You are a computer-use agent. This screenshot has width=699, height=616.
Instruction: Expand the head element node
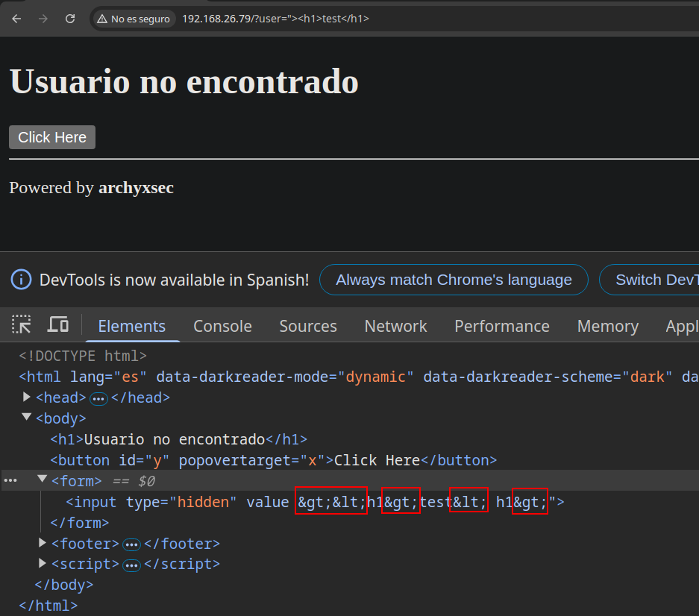pos(28,397)
